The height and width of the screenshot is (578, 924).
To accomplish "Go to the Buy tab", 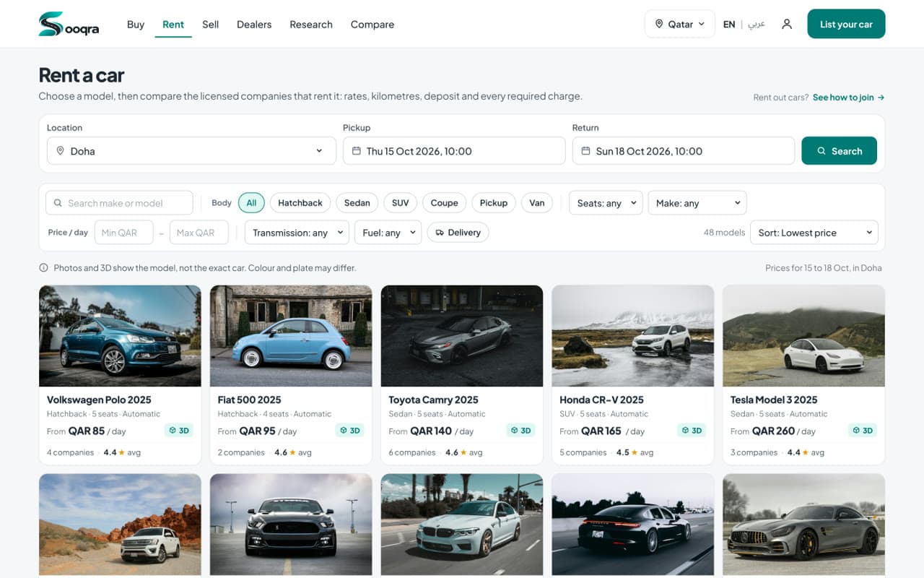I will (x=136, y=24).
